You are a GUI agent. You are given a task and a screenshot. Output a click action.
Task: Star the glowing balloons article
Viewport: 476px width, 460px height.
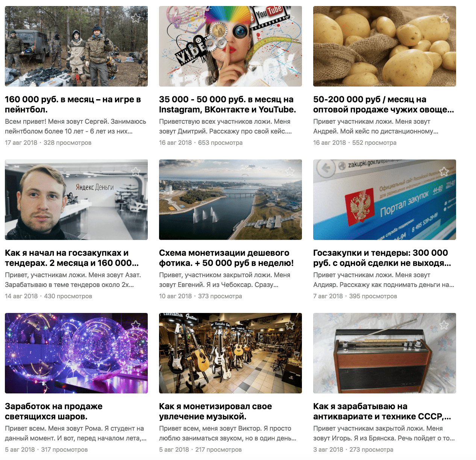136,325
